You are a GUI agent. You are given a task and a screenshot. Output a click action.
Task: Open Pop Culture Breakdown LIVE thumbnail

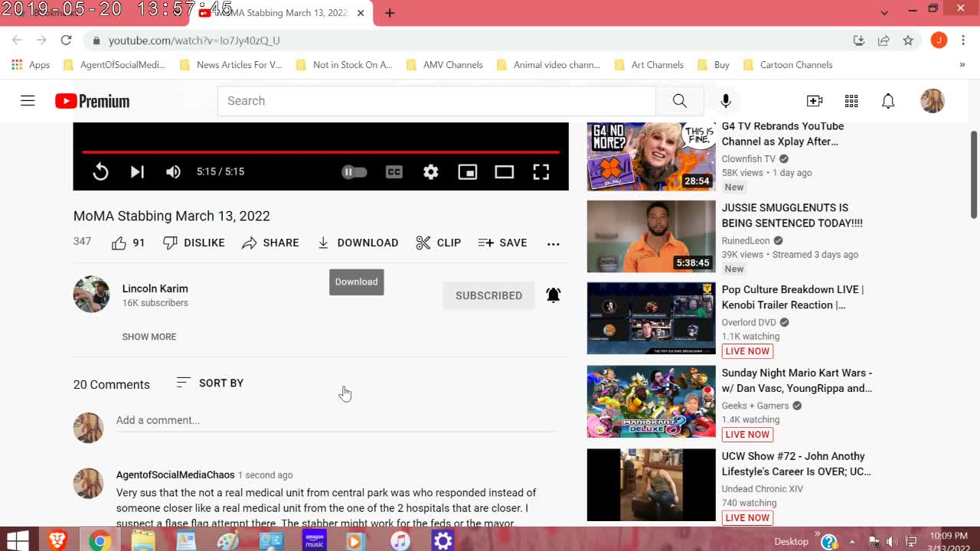652,318
